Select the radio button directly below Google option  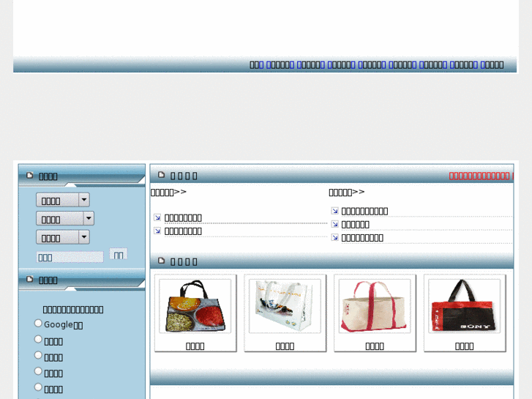(38, 339)
